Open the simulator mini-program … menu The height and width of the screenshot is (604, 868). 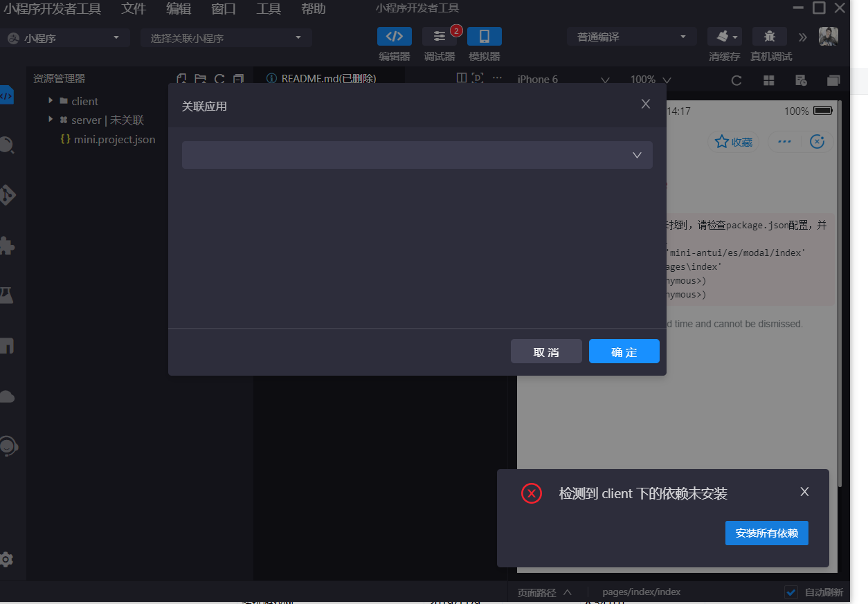[x=784, y=141]
